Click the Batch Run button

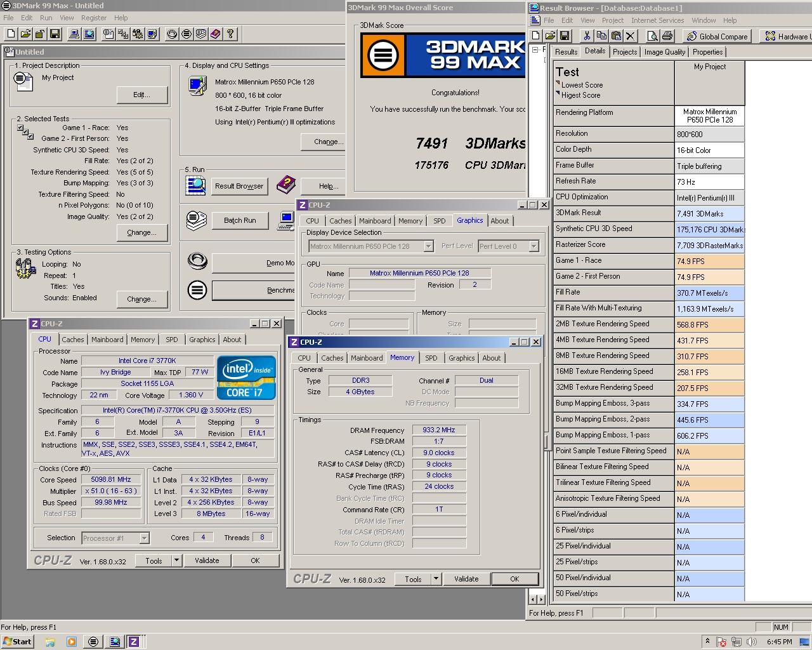pos(240,220)
